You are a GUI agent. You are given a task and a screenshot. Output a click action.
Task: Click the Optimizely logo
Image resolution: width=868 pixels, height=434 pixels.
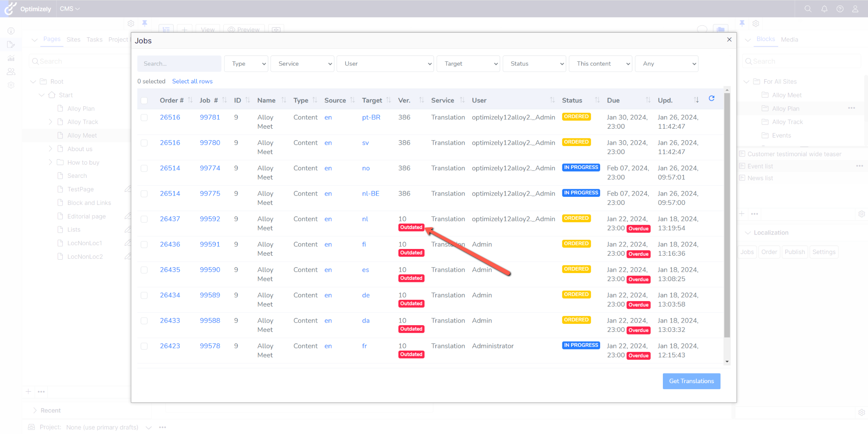click(x=28, y=9)
